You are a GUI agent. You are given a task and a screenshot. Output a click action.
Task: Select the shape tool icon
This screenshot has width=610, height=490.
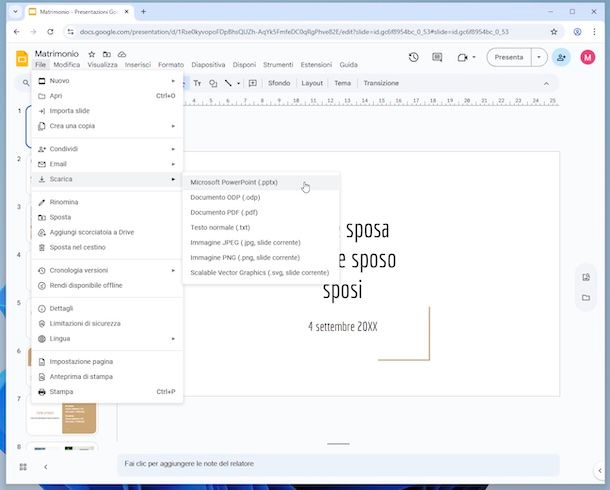[213, 83]
